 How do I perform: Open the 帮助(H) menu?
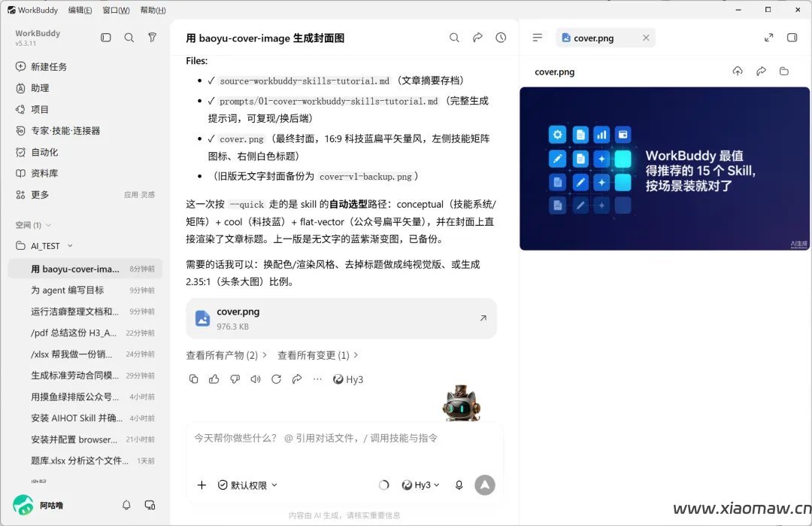click(153, 10)
